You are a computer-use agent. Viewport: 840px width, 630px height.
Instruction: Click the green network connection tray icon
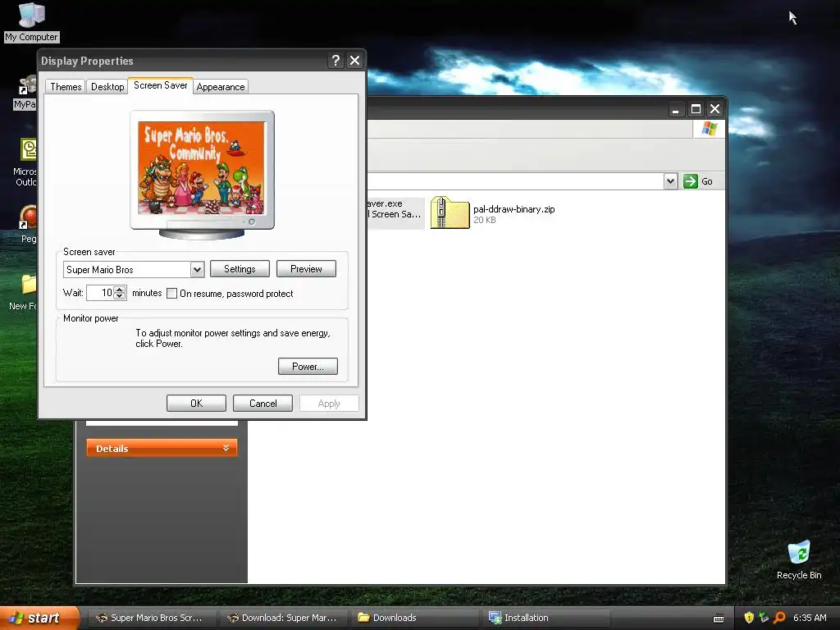(x=764, y=618)
